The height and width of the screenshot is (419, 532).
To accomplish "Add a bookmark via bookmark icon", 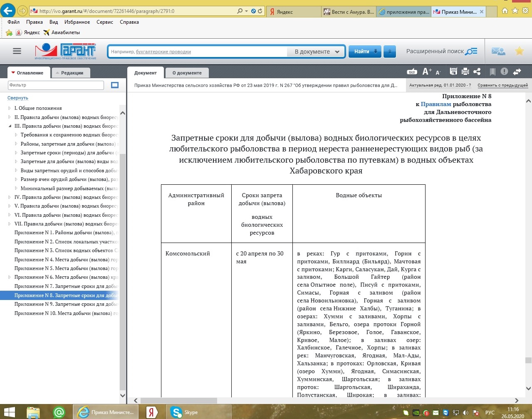I will point(492,72).
